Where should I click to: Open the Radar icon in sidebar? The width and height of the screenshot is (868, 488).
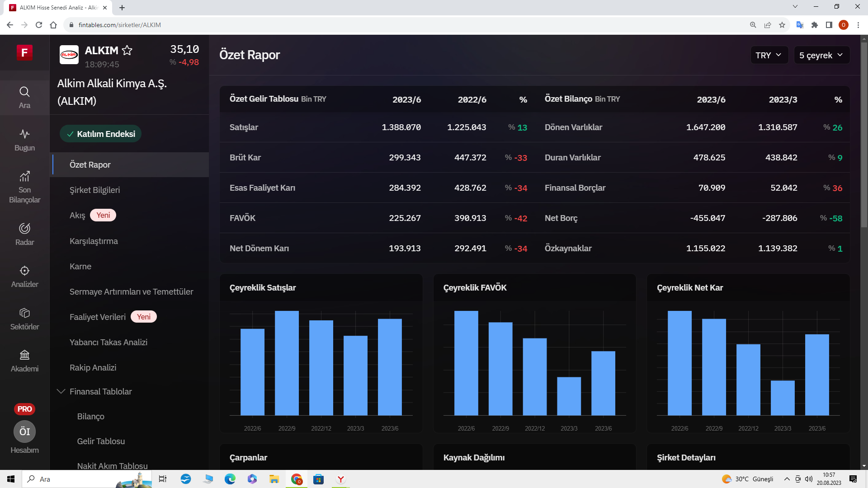click(x=24, y=229)
